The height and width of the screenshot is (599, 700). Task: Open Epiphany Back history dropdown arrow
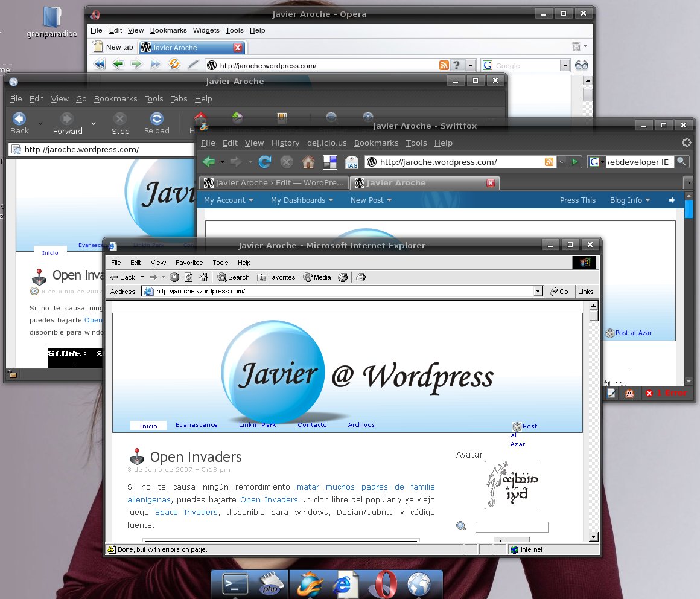[x=40, y=123]
